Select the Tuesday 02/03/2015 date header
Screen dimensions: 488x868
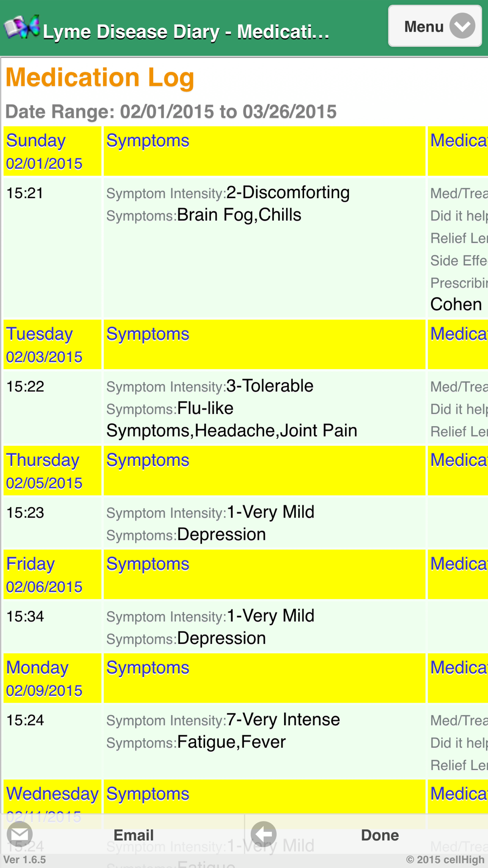click(x=44, y=345)
